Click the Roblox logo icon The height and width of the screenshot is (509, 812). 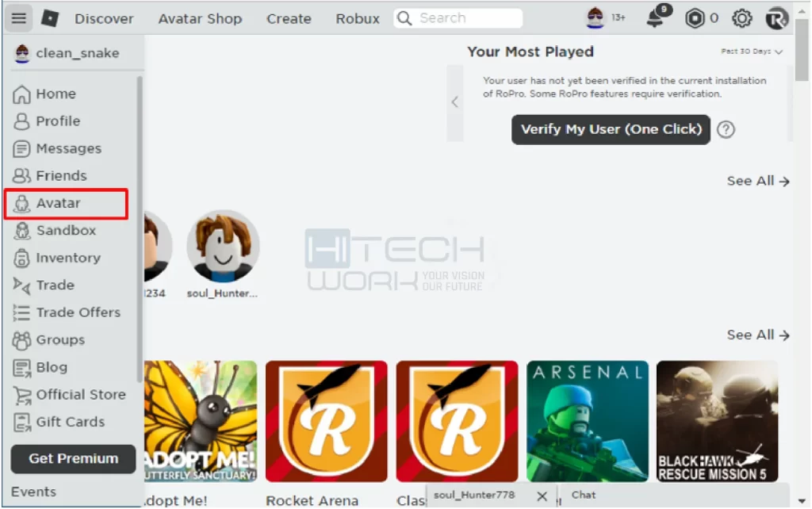coord(50,19)
